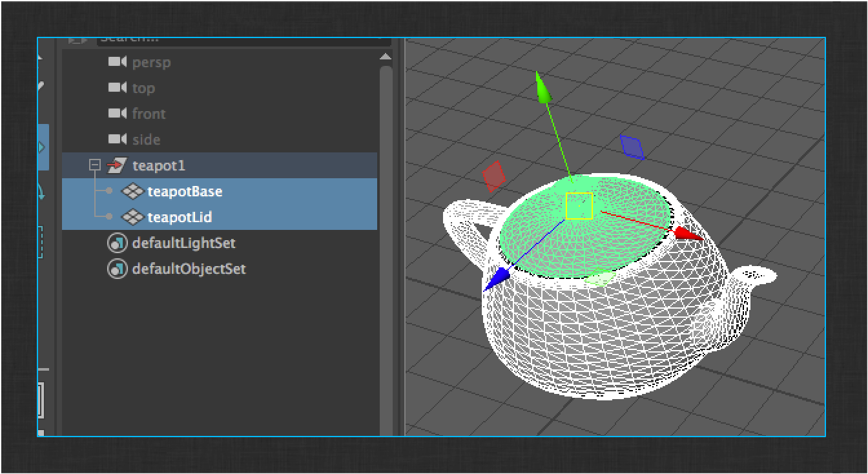This screenshot has width=868, height=474.
Task: Click the set icon beside defaultObjectSet
Action: pyautogui.click(x=117, y=269)
